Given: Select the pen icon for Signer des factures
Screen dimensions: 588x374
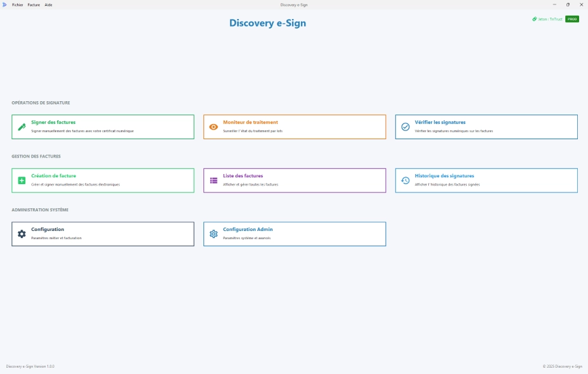Looking at the screenshot, I should point(22,126).
